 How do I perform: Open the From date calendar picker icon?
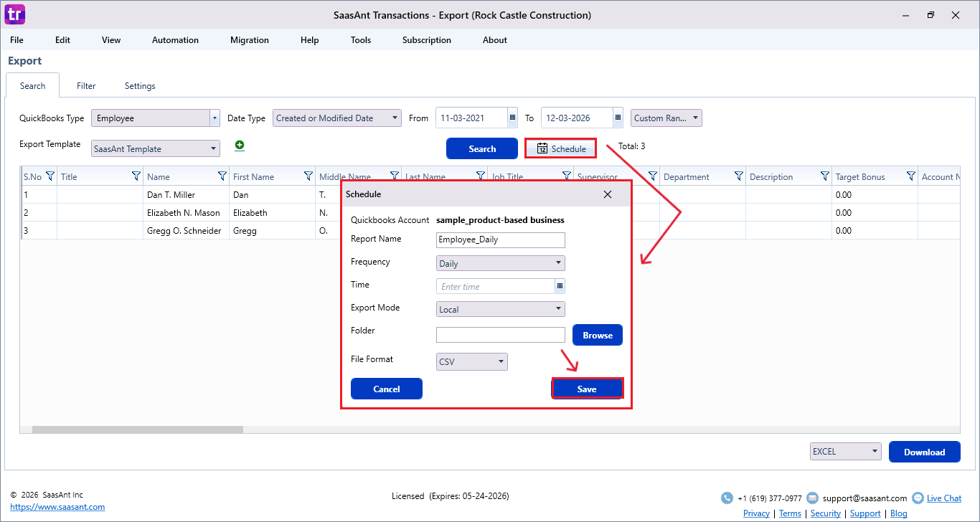512,118
